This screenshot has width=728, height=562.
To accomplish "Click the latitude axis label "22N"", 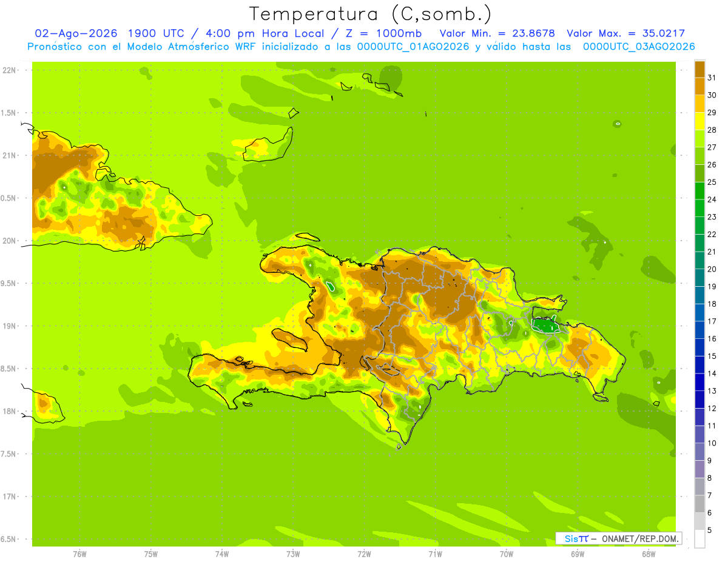I will pyautogui.click(x=10, y=70).
